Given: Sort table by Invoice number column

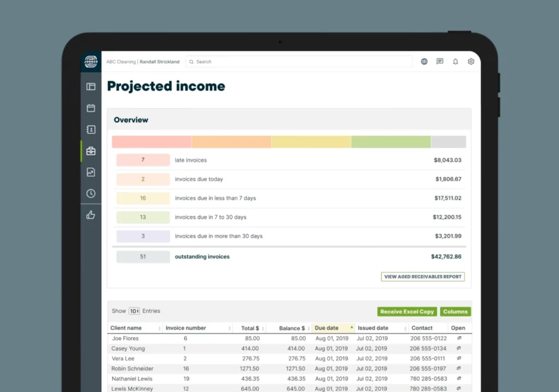Looking at the screenshot, I should [198, 328].
